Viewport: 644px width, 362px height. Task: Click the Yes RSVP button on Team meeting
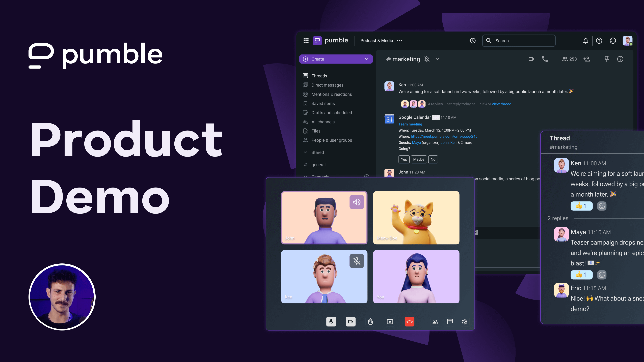[403, 159]
